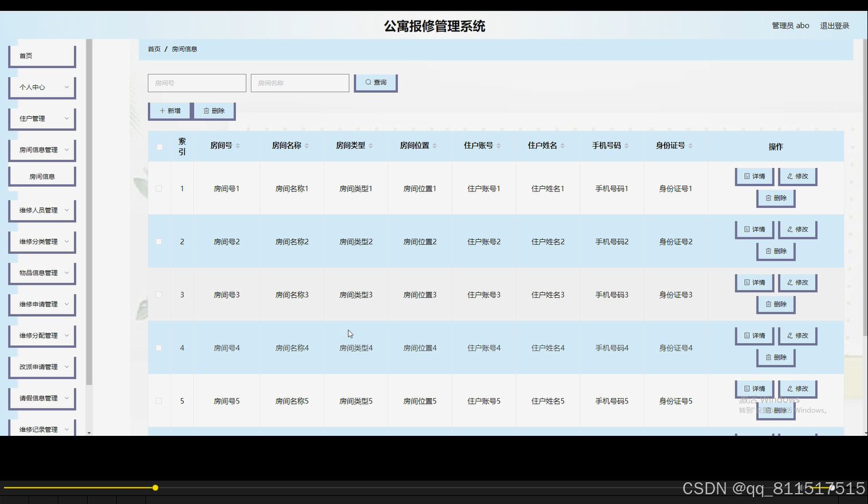Expand the 改派申请管理 sidebar menu
Screen dimensions: 868x504
coord(42,367)
